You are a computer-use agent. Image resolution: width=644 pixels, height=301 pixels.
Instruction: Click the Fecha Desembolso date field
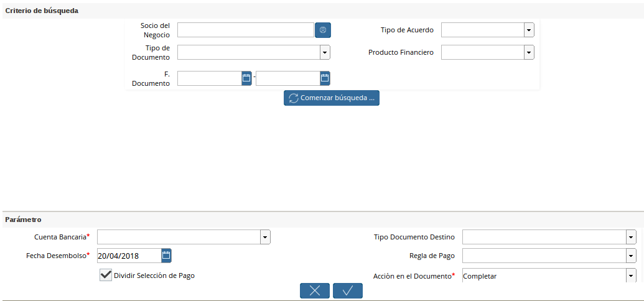click(x=129, y=255)
